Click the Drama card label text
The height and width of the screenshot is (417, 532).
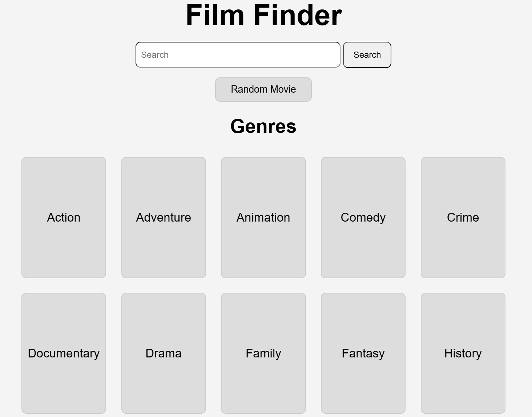click(x=164, y=353)
